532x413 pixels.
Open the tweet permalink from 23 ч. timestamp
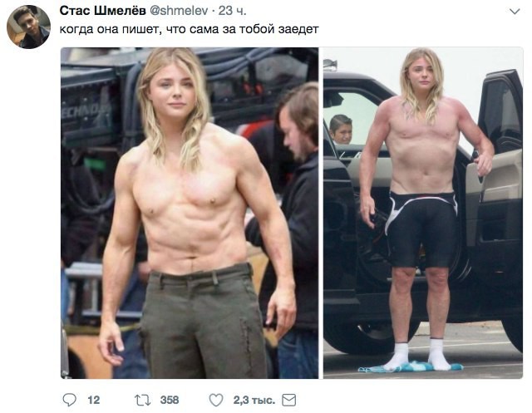coord(233,11)
